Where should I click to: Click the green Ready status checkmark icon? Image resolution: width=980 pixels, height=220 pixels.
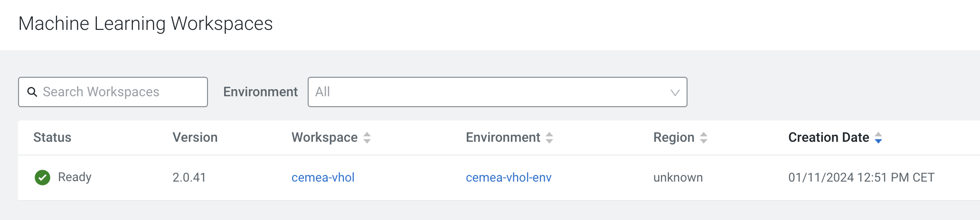point(43,177)
